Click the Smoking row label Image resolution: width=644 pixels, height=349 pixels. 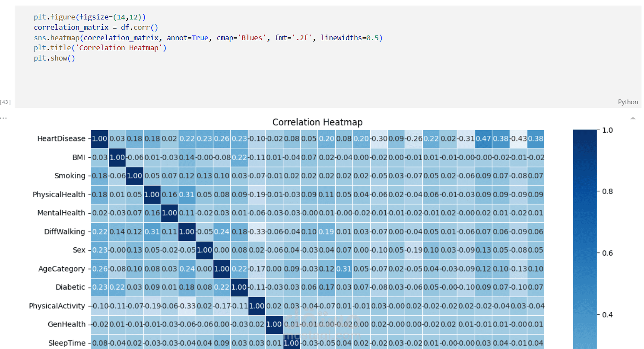(x=70, y=176)
